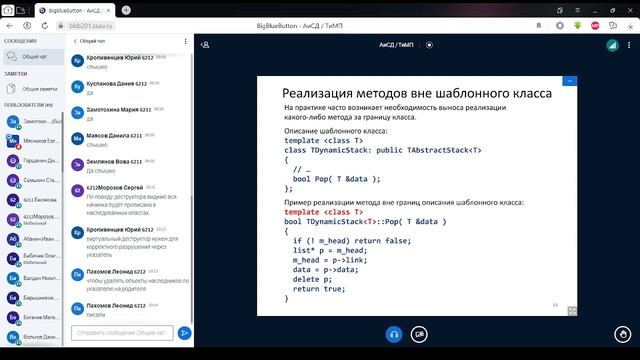Open the browser tab groups icon
This screenshot has width=640, height=360.
click(x=20, y=10)
